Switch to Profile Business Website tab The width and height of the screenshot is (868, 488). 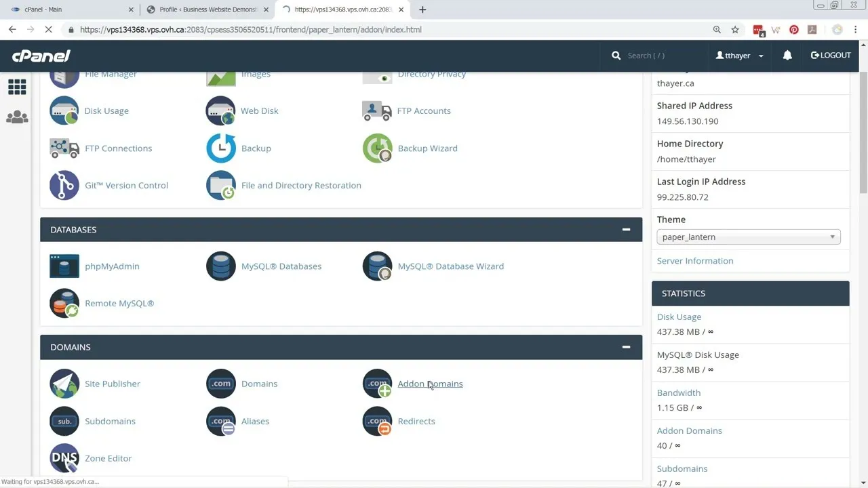click(208, 9)
